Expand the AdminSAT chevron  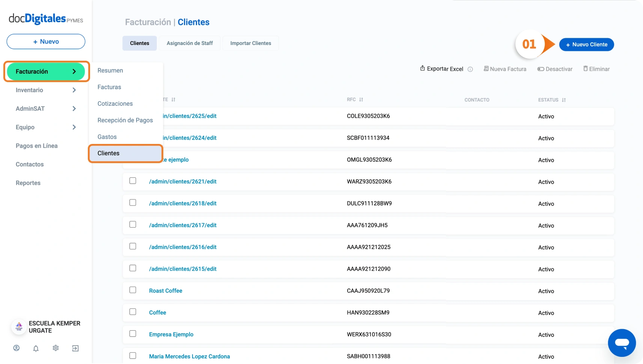[x=74, y=109]
